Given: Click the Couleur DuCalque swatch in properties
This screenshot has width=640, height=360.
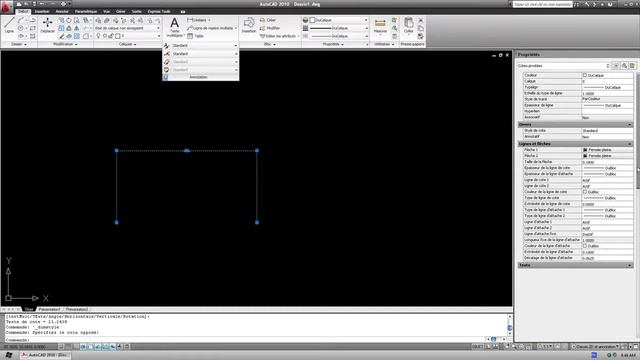Looking at the screenshot, I should (584, 75).
